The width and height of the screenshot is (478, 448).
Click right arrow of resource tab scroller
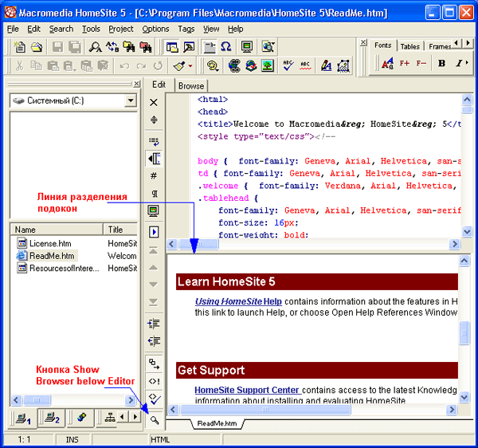click(135, 416)
